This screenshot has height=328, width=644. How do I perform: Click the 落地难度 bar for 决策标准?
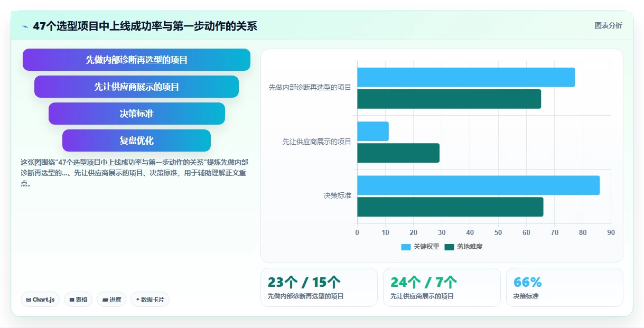click(450, 207)
